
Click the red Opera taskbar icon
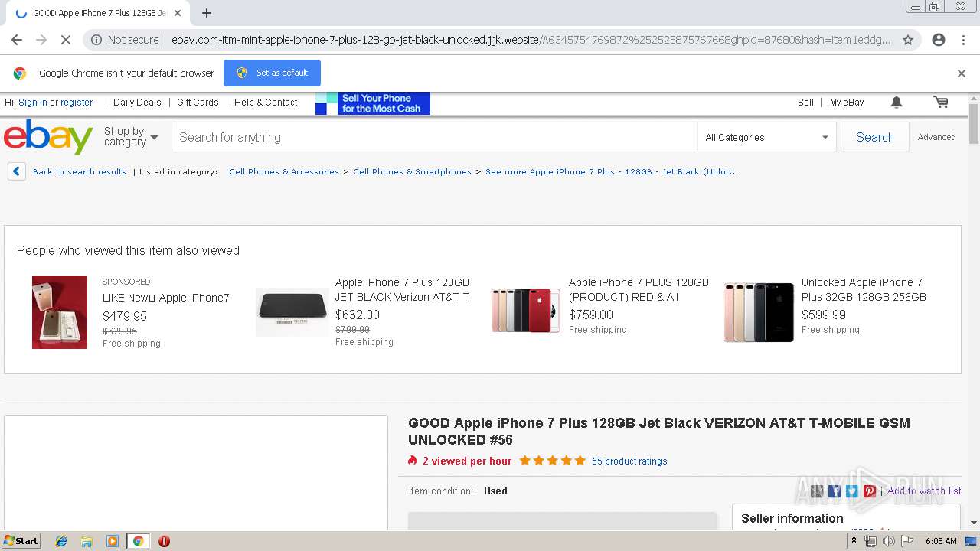164,541
